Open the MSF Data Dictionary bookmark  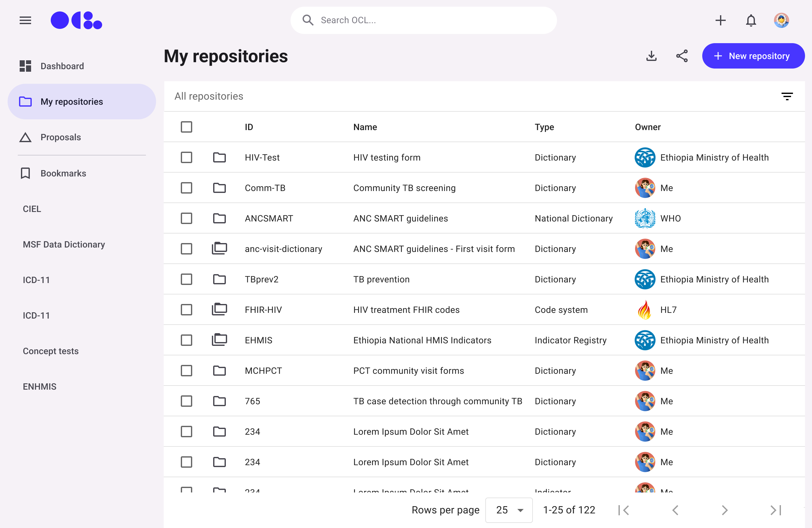point(64,244)
